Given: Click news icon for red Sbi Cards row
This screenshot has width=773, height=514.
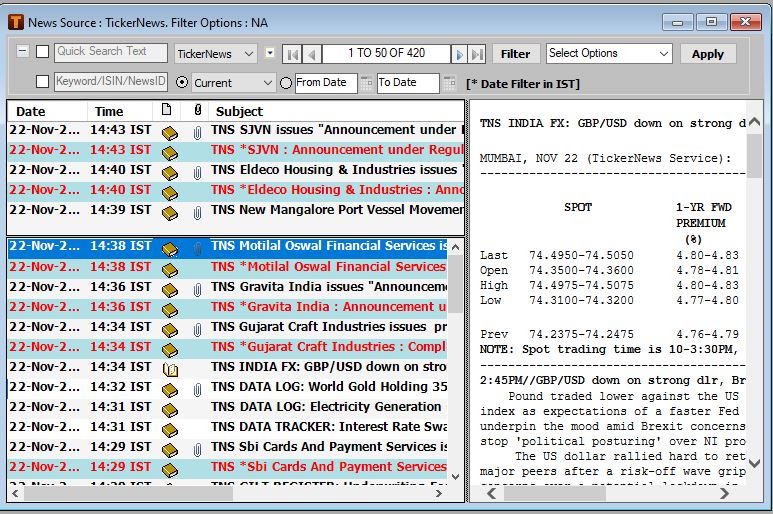Looking at the screenshot, I should [x=170, y=470].
